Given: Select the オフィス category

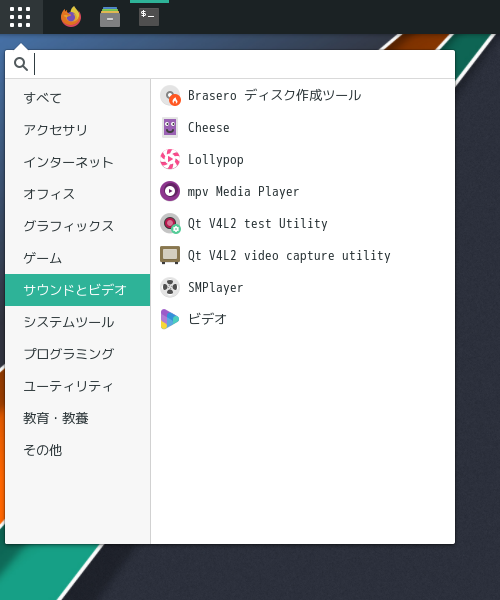Looking at the screenshot, I should pyautogui.click(x=78, y=194).
